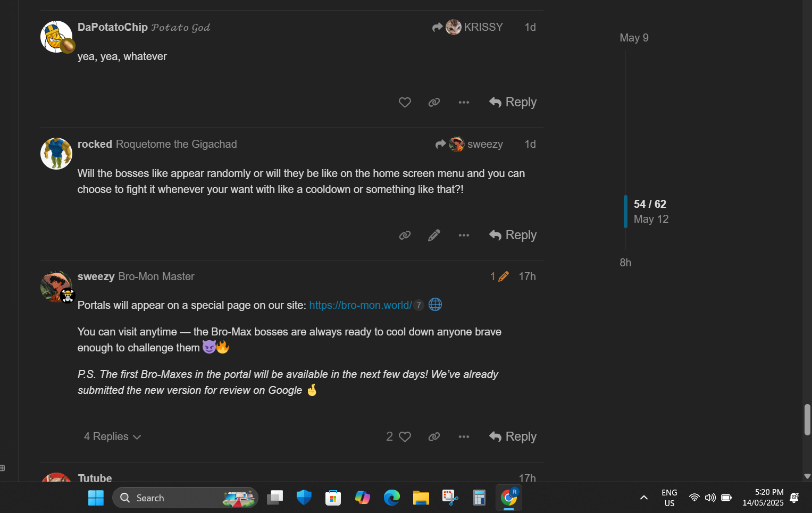Show the KRISSY post being replied to
Viewport: 812px width, 513px height.
467,27
